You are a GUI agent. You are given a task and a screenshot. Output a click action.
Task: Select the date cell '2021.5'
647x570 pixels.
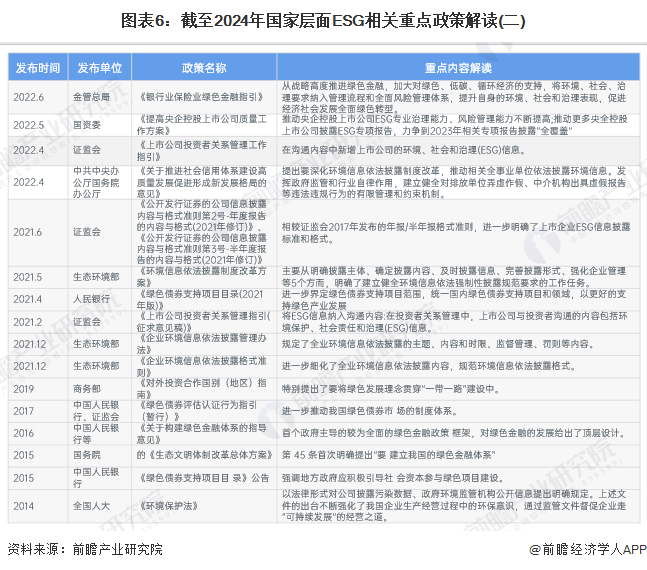coord(28,277)
